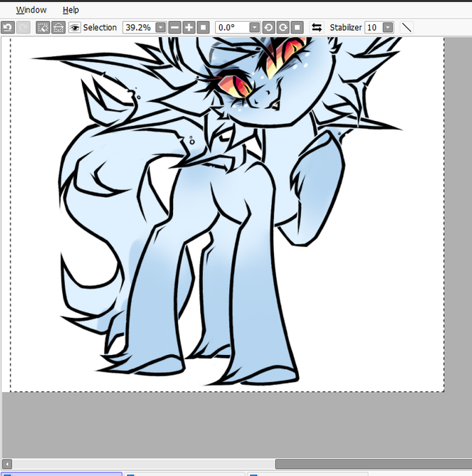Click the Stabilizer label in toolbar
This screenshot has width=472, height=476.
point(346,27)
